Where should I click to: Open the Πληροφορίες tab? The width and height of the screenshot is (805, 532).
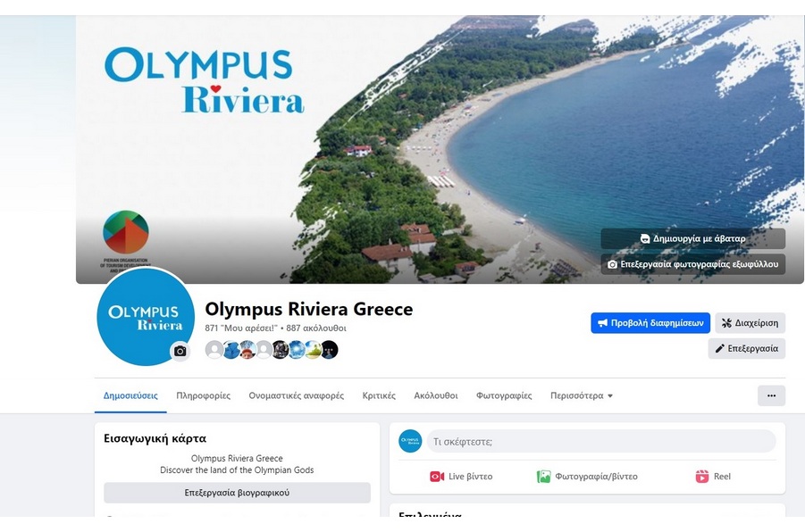click(x=204, y=395)
